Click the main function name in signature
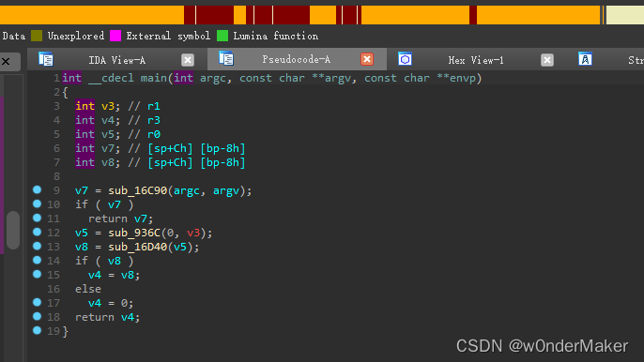The image size is (644, 362). (x=154, y=78)
